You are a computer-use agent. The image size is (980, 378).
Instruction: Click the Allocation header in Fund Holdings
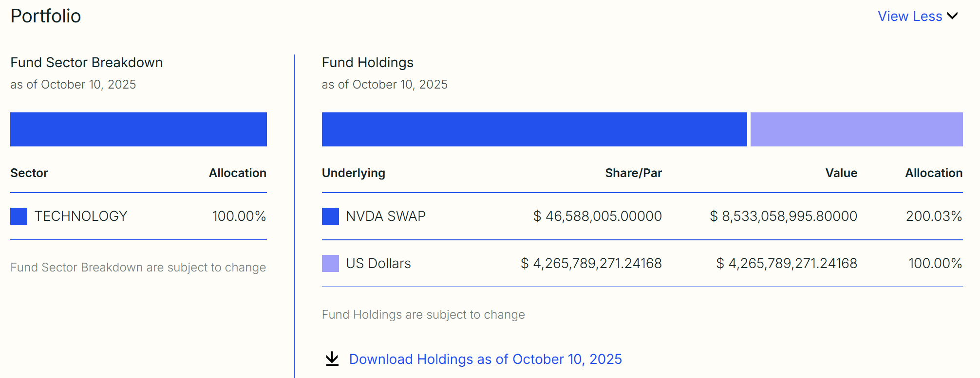tap(934, 173)
